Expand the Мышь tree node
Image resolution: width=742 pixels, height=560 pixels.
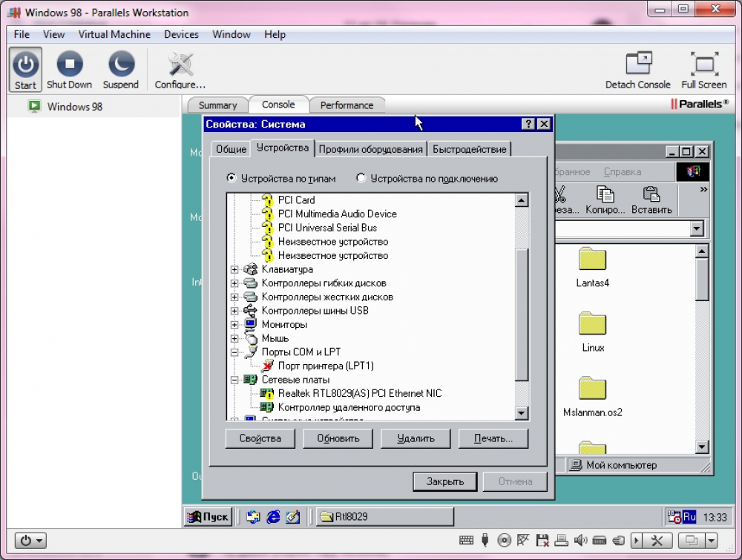tap(234, 339)
